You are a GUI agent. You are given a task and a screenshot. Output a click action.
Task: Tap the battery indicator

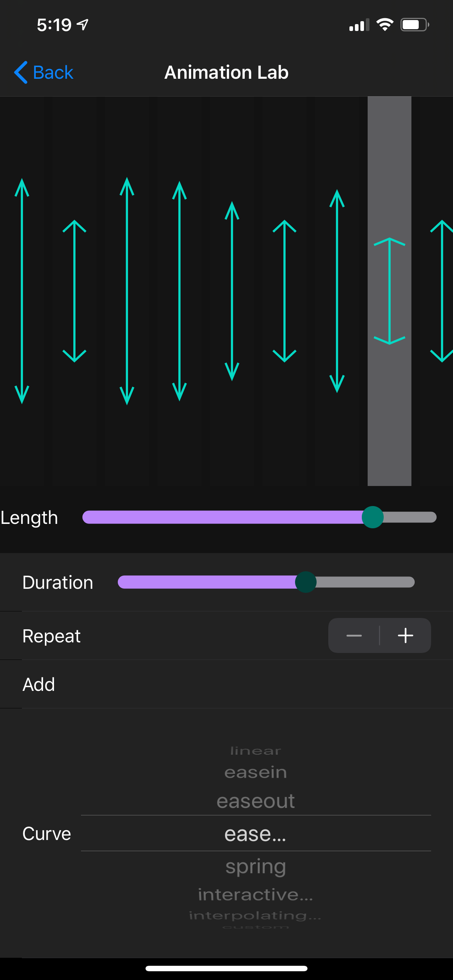(x=414, y=24)
